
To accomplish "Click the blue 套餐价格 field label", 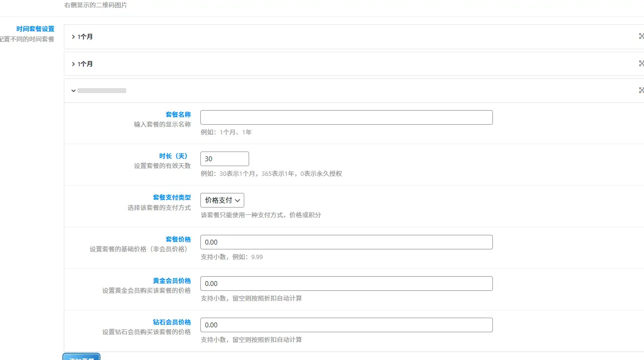I will pyautogui.click(x=178, y=239).
